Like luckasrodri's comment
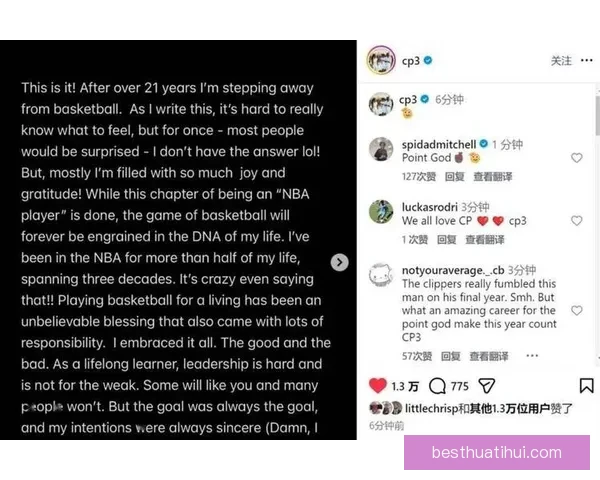This screenshot has height=480, width=600. point(576,221)
